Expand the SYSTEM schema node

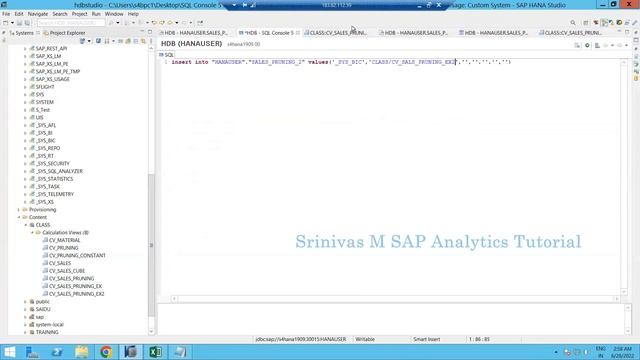coord(25,102)
